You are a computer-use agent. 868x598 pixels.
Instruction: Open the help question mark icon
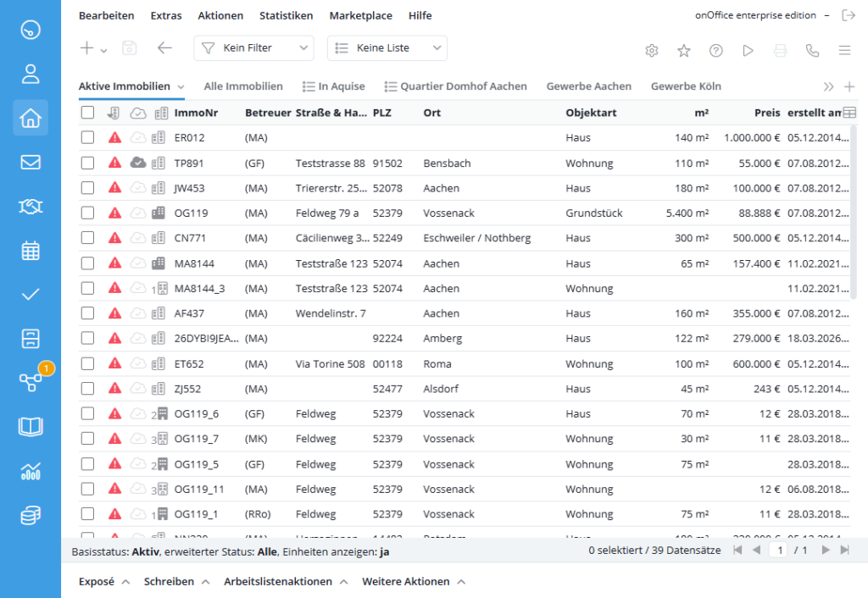[715, 51]
